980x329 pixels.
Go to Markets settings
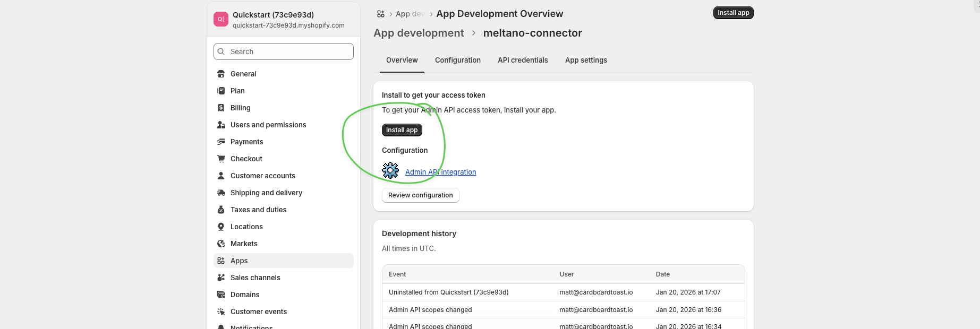click(284, 244)
